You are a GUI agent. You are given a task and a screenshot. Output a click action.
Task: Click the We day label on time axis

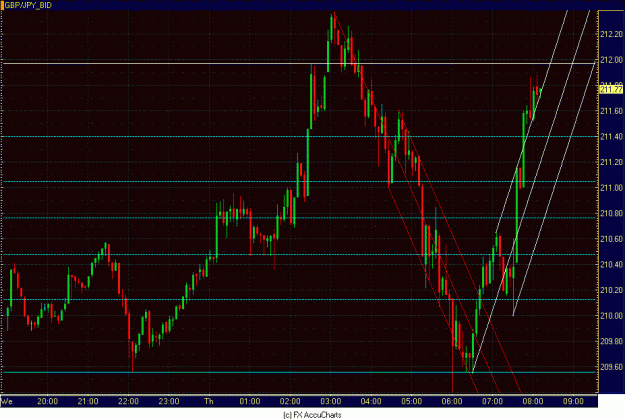pos(7,401)
